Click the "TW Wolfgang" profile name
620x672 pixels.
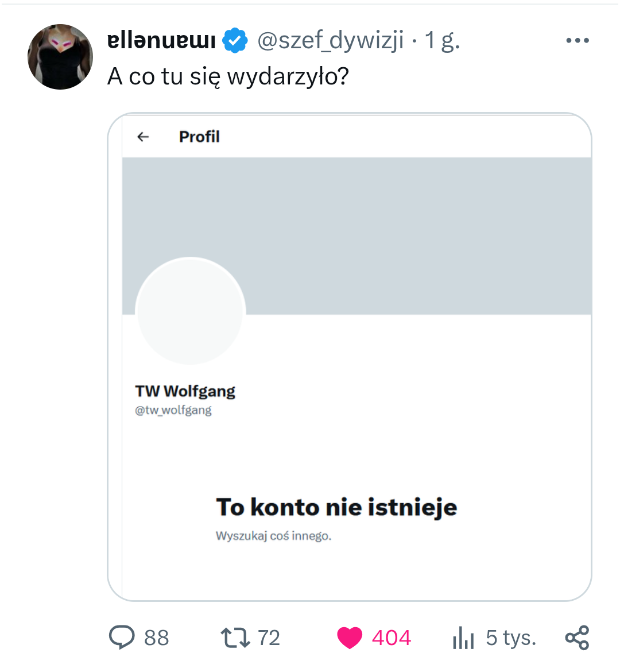(185, 391)
